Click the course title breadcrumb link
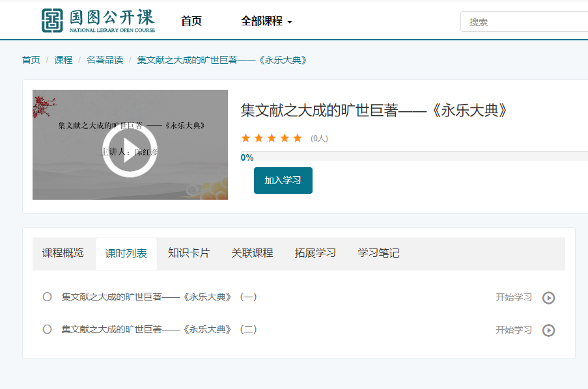 pyautogui.click(x=222, y=60)
